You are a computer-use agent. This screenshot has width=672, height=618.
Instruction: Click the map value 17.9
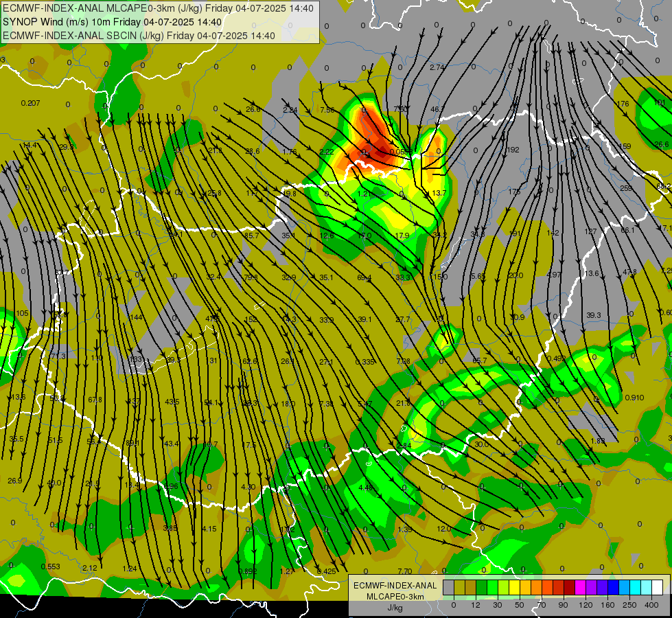[x=402, y=236]
